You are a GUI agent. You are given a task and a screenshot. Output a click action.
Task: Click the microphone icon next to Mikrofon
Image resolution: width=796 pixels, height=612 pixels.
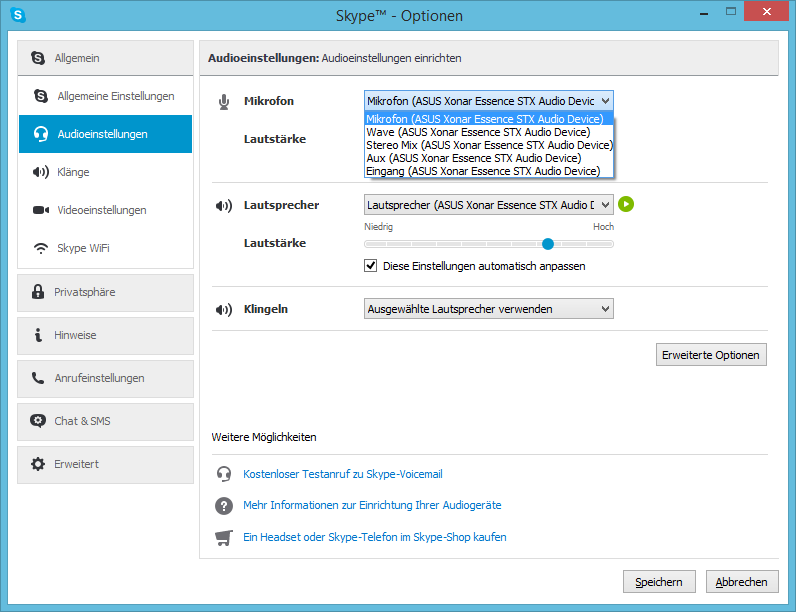click(x=224, y=102)
